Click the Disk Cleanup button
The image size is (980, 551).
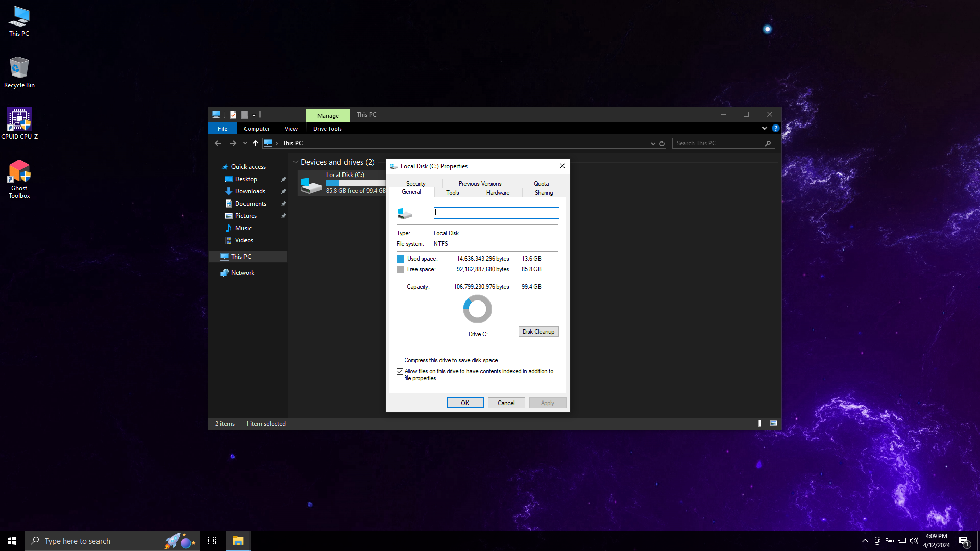pyautogui.click(x=538, y=332)
